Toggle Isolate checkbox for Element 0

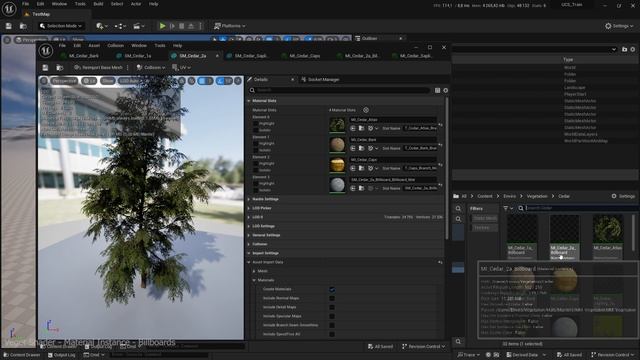tap(256, 130)
